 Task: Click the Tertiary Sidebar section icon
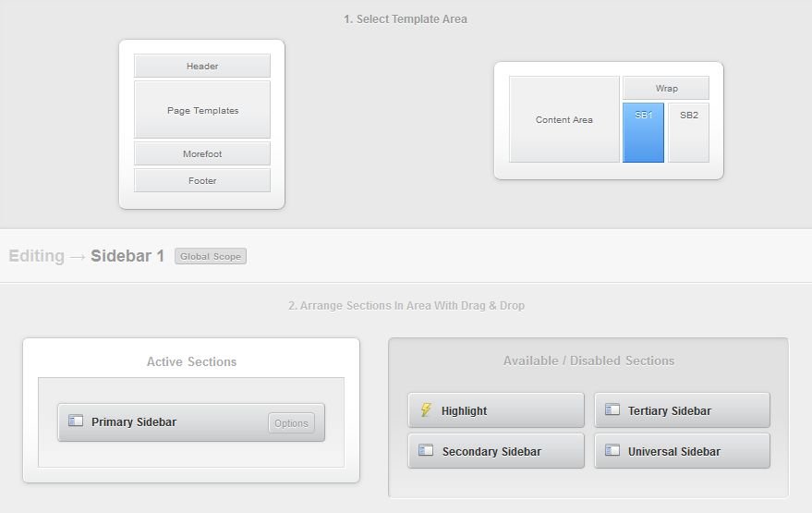(x=612, y=410)
